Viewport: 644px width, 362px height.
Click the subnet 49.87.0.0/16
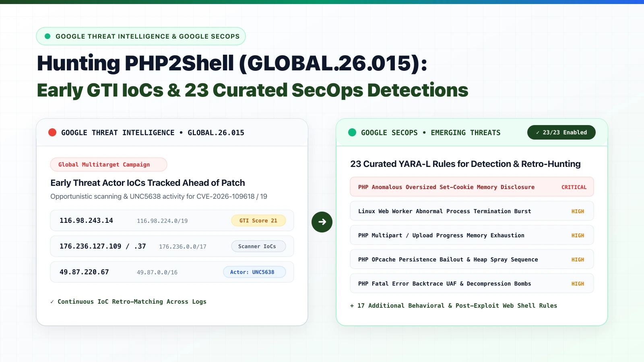coord(157,272)
